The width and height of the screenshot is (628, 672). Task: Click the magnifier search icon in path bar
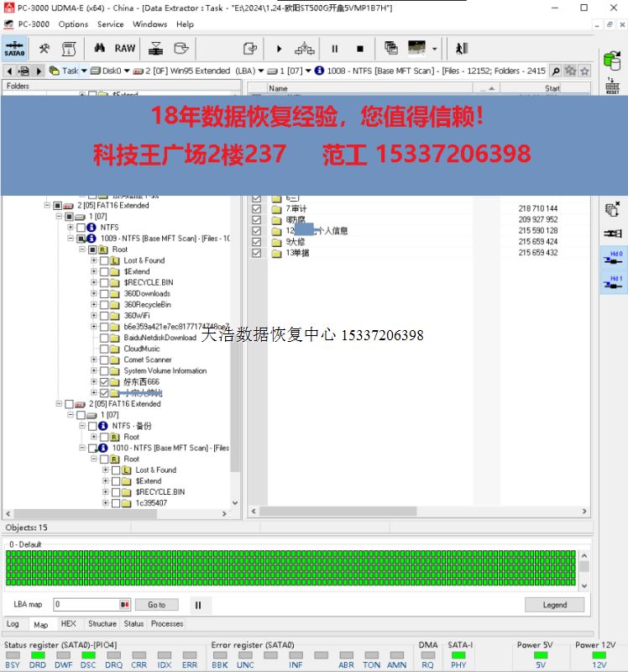click(x=556, y=71)
